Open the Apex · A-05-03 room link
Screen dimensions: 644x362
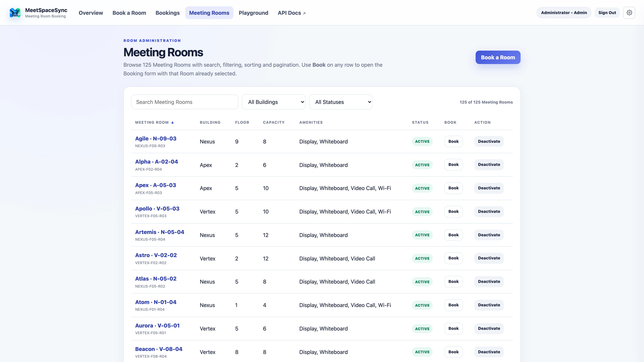coord(155,185)
